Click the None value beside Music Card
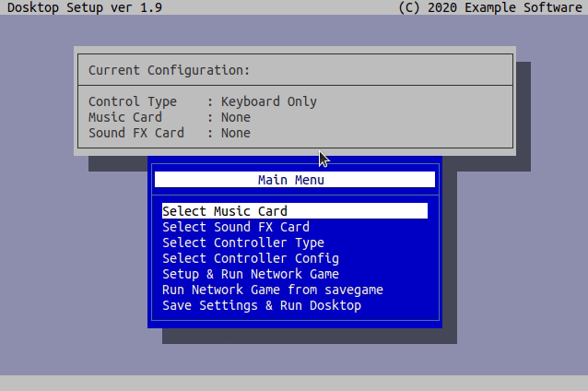Viewport: 588px width, 391px height. click(236, 117)
